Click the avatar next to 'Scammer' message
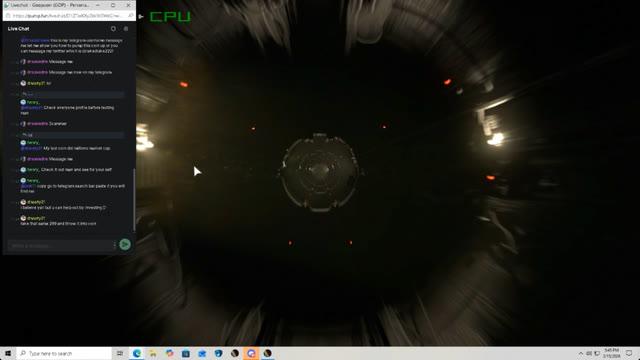 pyautogui.click(x=23, y=124)
